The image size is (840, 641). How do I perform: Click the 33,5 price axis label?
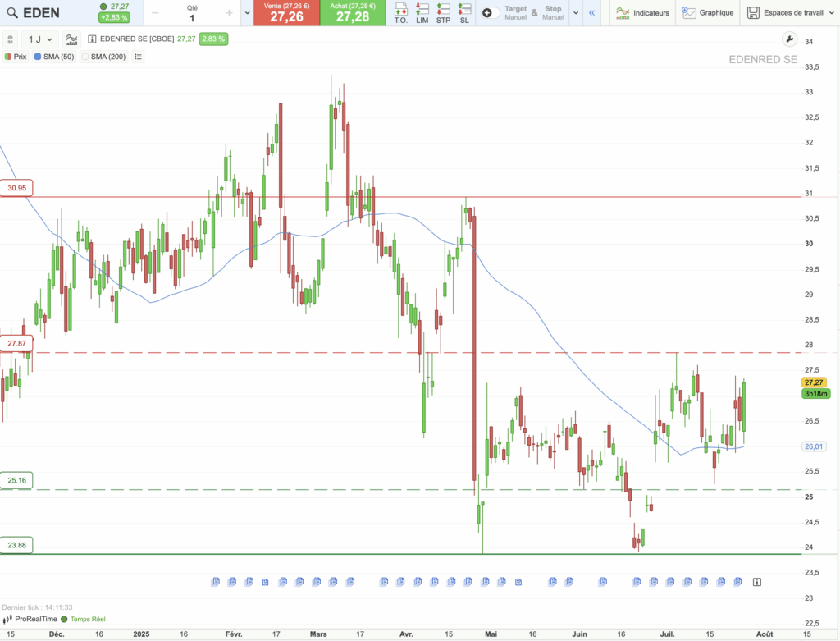(x=811, y=67)
